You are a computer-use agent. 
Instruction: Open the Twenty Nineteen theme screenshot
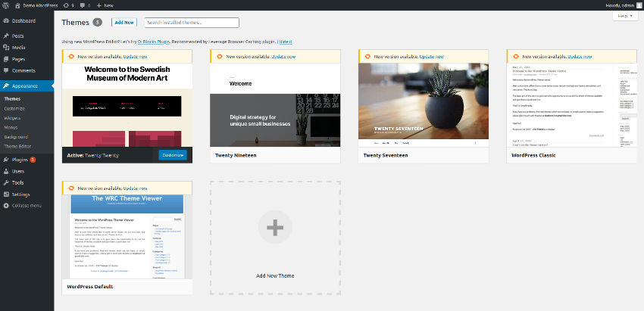tap(275, 105)
